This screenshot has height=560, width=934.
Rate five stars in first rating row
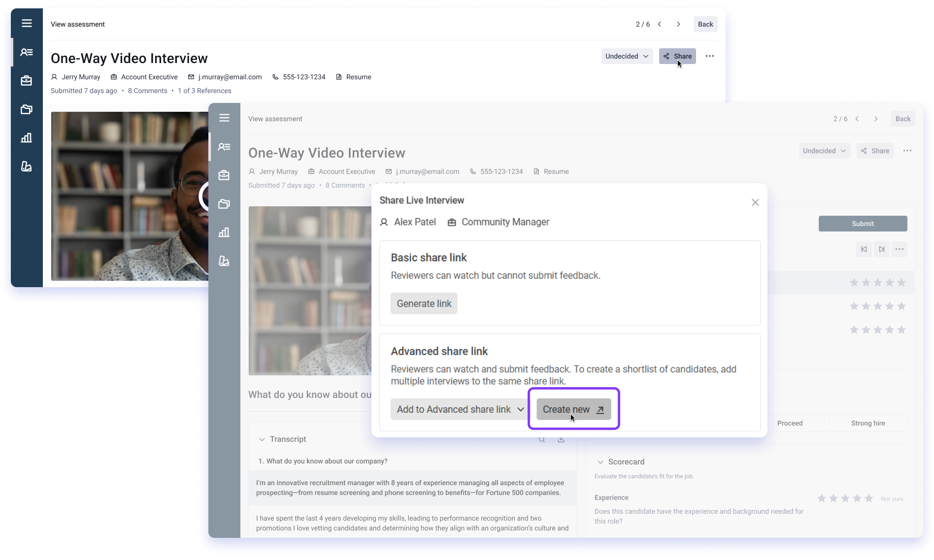pos(901,283)
